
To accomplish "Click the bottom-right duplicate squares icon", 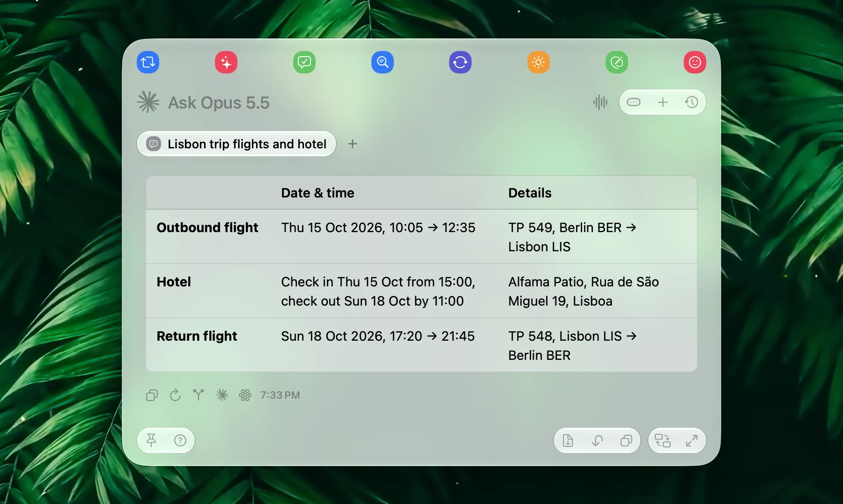I will coord(626,440).
